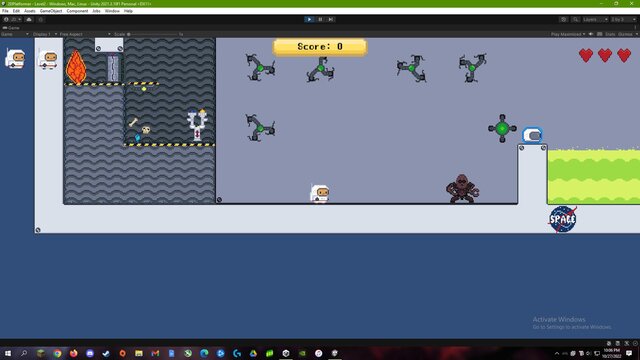The image size is (640, 360).
Task: Click the Pause button in Unity toolbar
Action: [320, 19]
